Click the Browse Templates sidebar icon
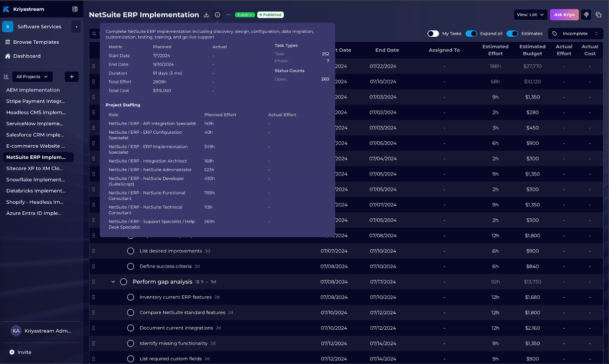 tap(7, 42)
